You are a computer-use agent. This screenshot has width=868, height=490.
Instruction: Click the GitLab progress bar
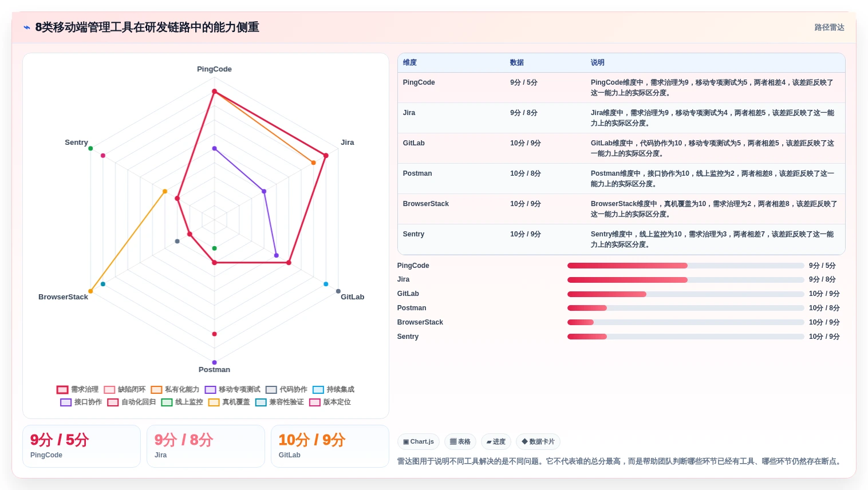(x=685, y=294)
